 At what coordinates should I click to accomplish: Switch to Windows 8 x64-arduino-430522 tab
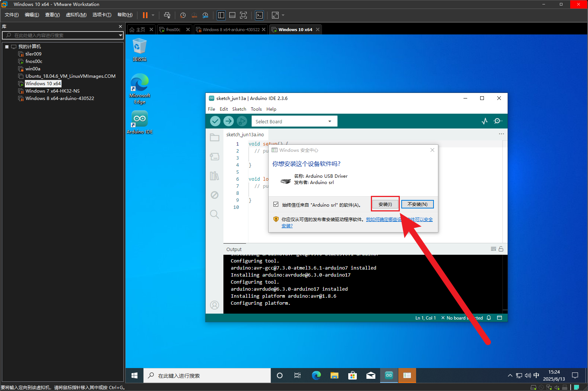click(x=231, y=30)
